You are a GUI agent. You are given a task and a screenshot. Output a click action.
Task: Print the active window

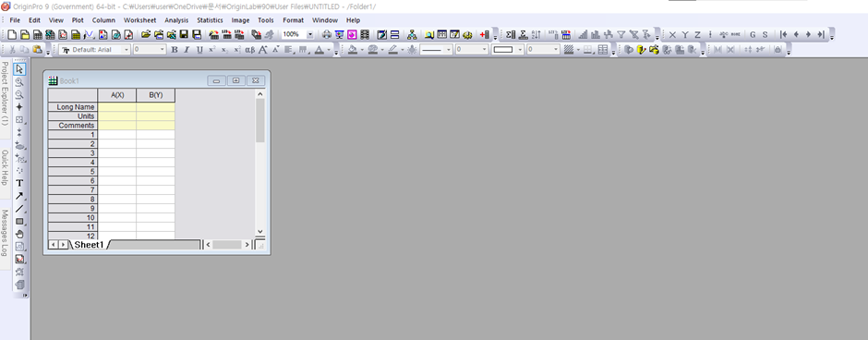(327, 34)
